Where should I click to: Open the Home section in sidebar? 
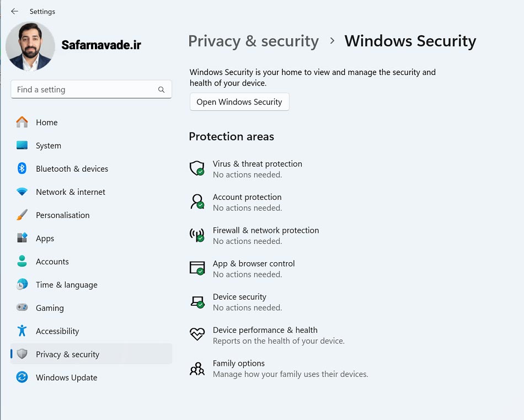point(46,123)
